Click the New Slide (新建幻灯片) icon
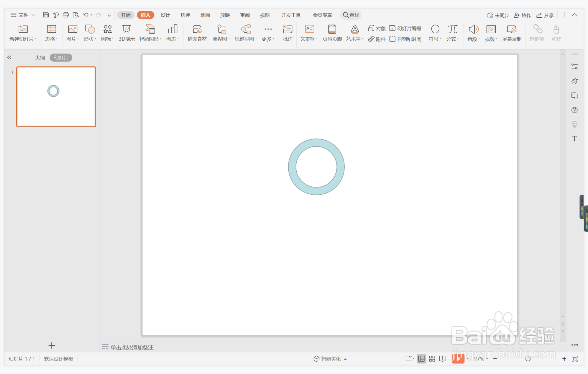This screenshot has height=374, width=588. (23, 29)
